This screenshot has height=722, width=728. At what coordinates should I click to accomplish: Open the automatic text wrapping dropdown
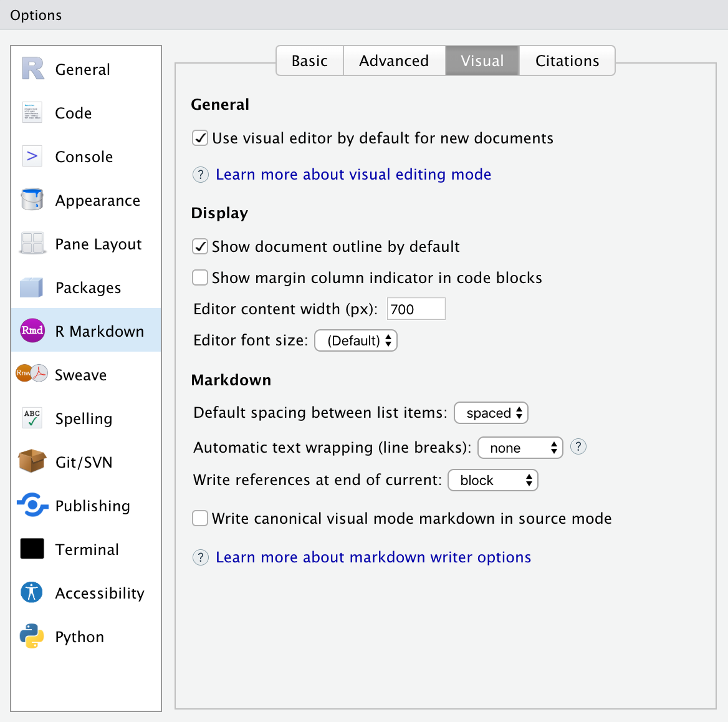click(520, 447)
